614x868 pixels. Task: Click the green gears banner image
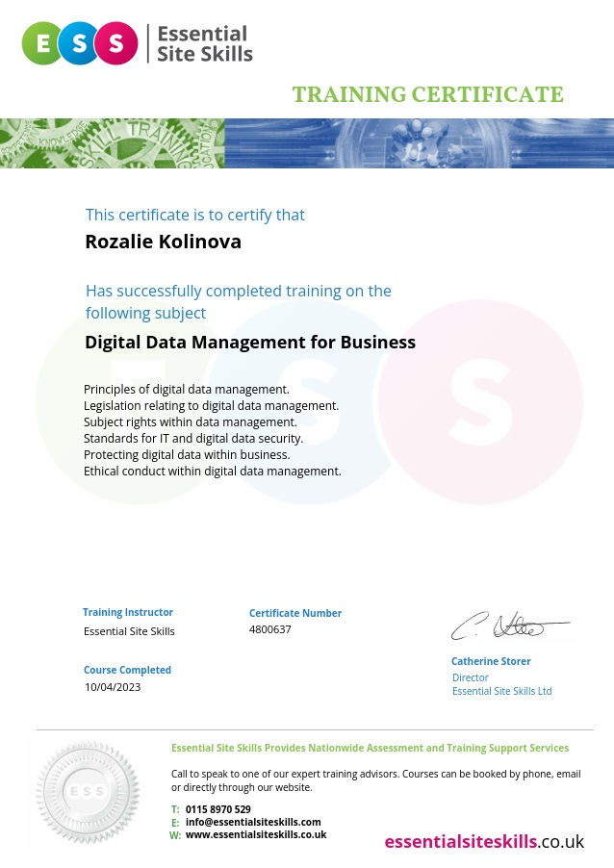pyautogui.click(x=113, y=143)
